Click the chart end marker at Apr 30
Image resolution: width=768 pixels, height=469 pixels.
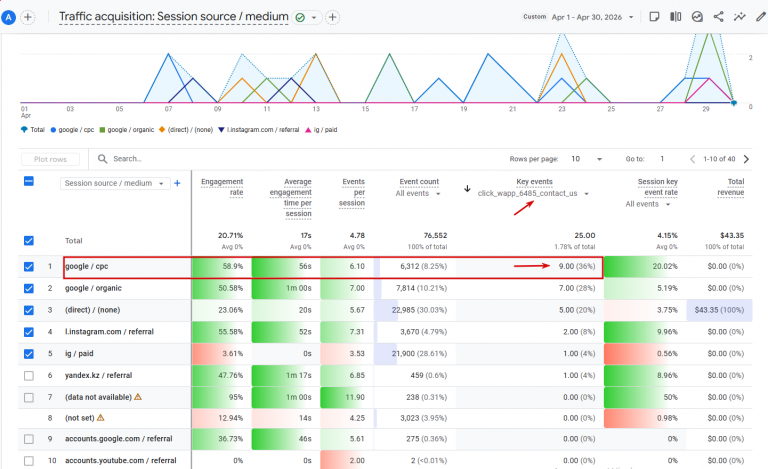tap(733, 103)
